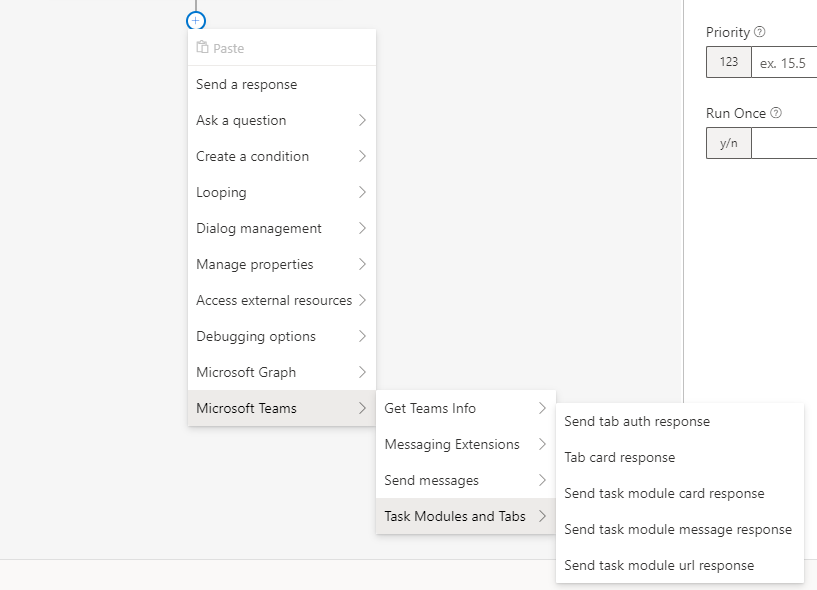
Task: Open Get Teams Info submenu
Action: point(466,408)
